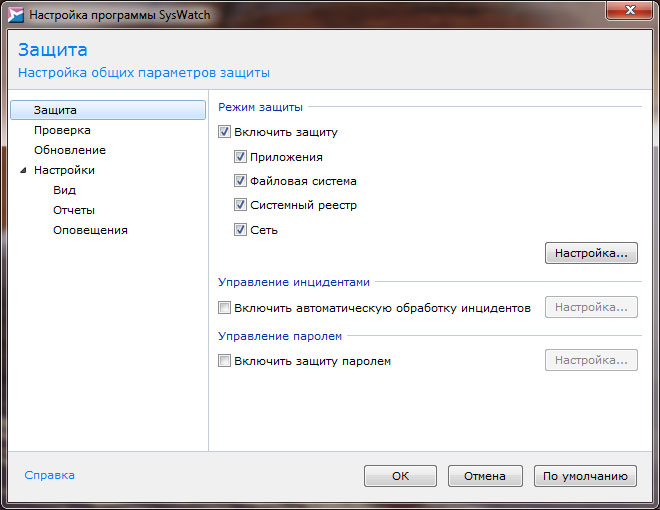Collapse the 'Настройки' tree node arrow
Viewport: 660px width, 510px height.
(24, 170)
